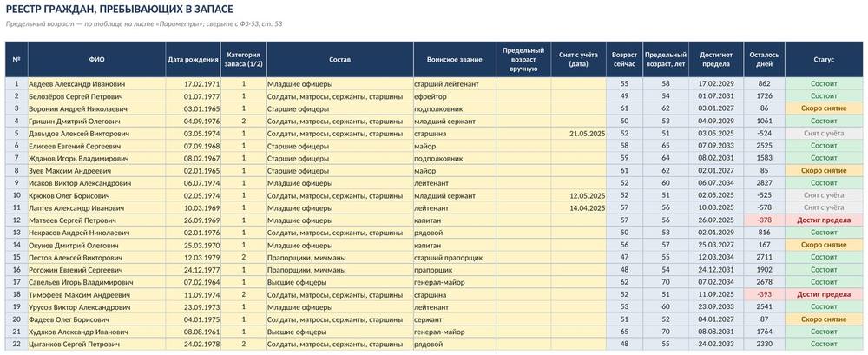Click Состав cell in Савельев row

tap(339, 282)
